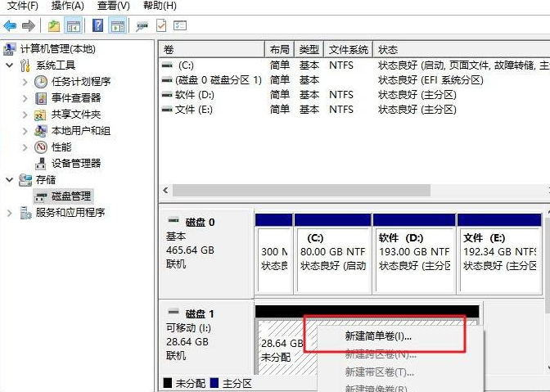Collapse the Storage (存储) tree node
Screen dimensions: 550x392
(x=10, y=179)
